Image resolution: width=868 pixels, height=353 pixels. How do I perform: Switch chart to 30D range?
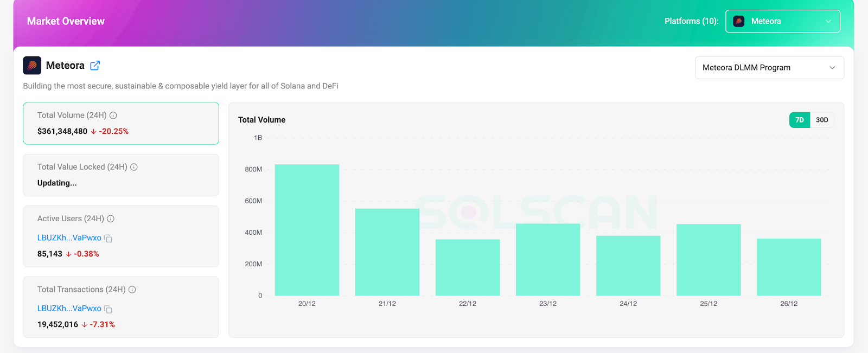point(822,120)
